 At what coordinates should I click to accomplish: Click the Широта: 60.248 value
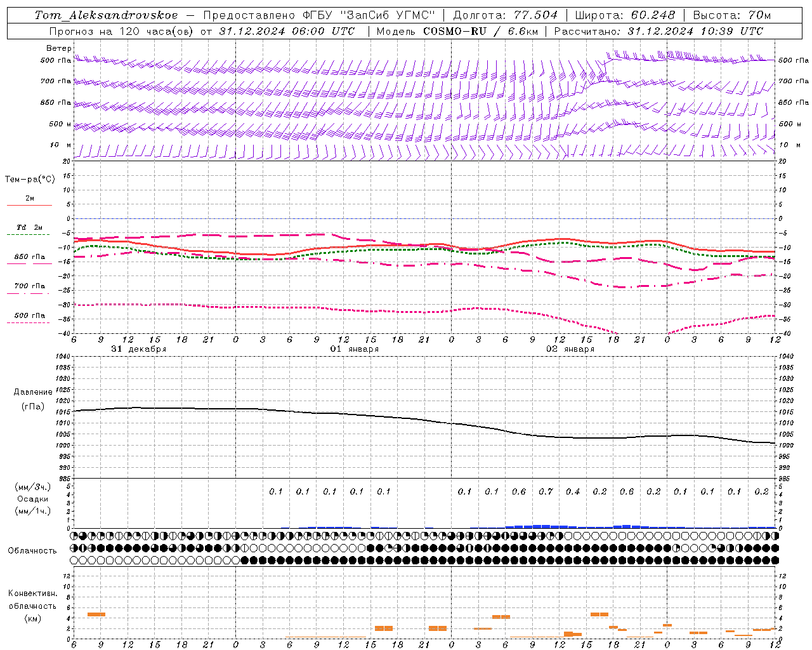click(625, 15)
